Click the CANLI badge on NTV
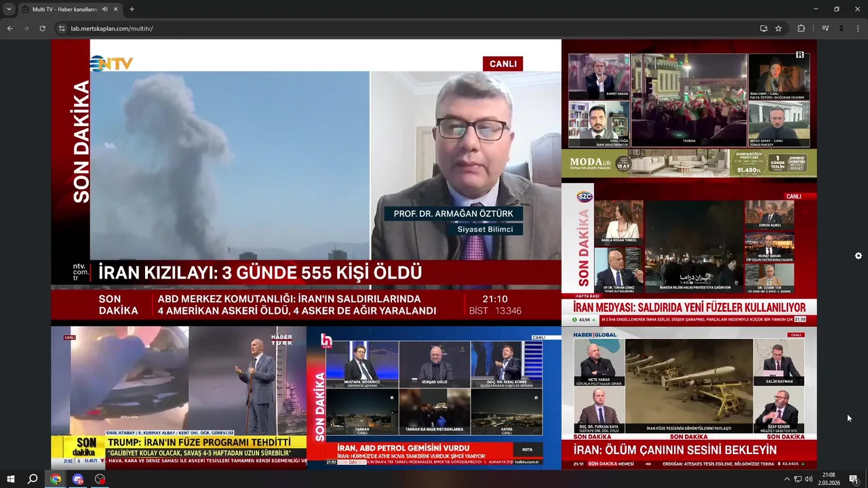Image resolution: width=868 pixels, height=488 pixels. 502,64
